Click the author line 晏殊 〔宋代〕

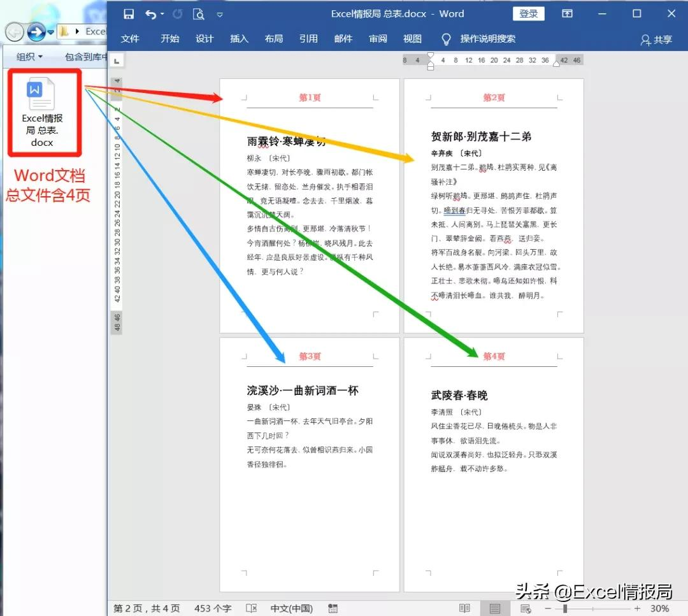[268, 407]
